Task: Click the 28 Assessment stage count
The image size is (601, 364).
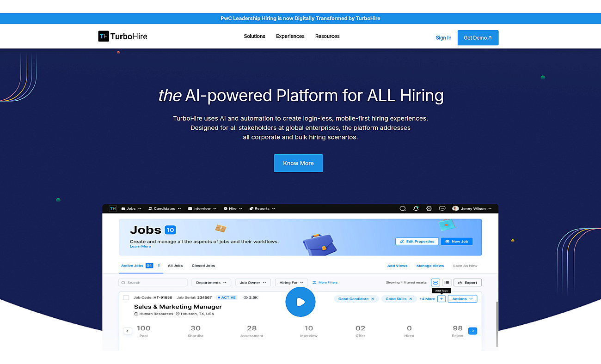Action: coord(251,331)
